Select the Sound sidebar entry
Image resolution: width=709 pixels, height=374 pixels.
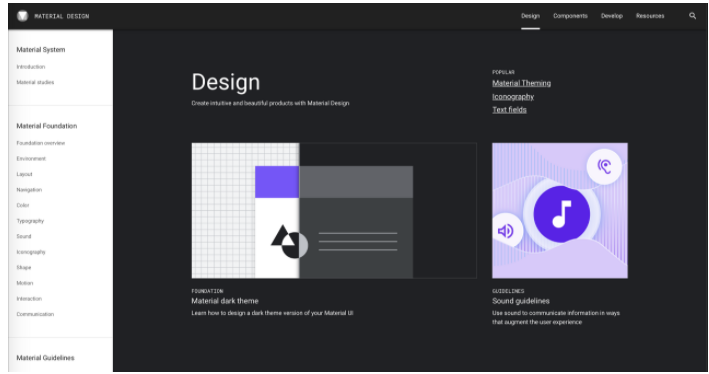pyautogui.click(x=24, y=237)
